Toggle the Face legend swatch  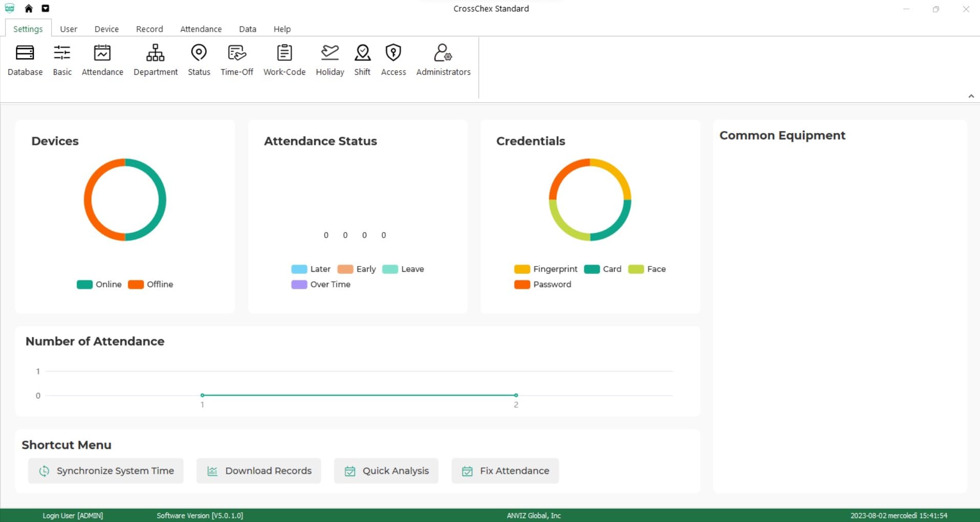pyautogui.click(x=636, y=269)
